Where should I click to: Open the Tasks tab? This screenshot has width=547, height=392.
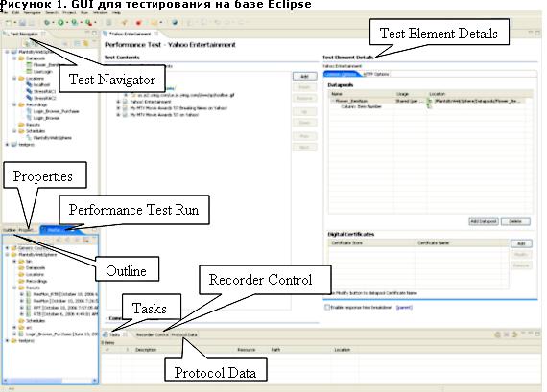[114, 334]
